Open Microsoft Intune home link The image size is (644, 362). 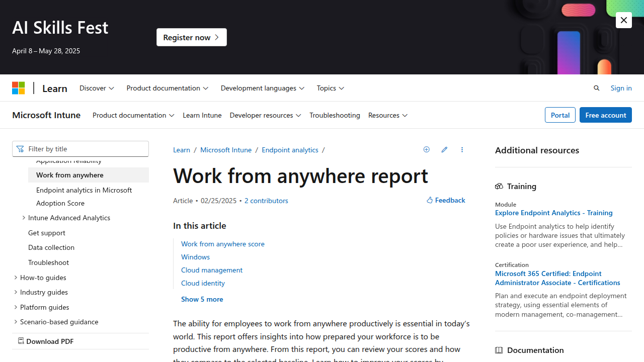coord(46,115)
